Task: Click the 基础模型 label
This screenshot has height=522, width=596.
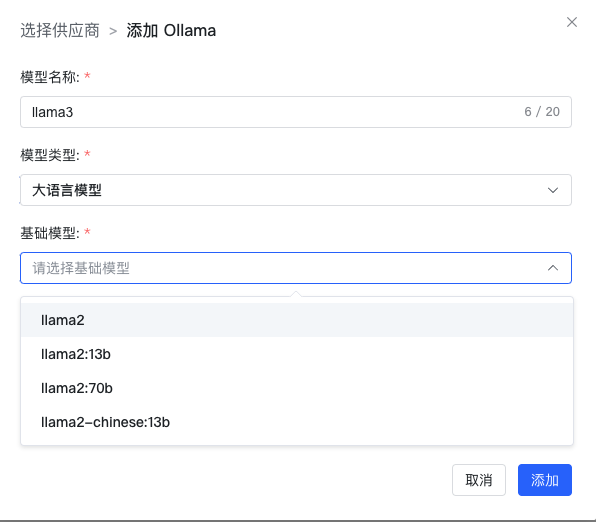Action: click(x=50, y=233)
